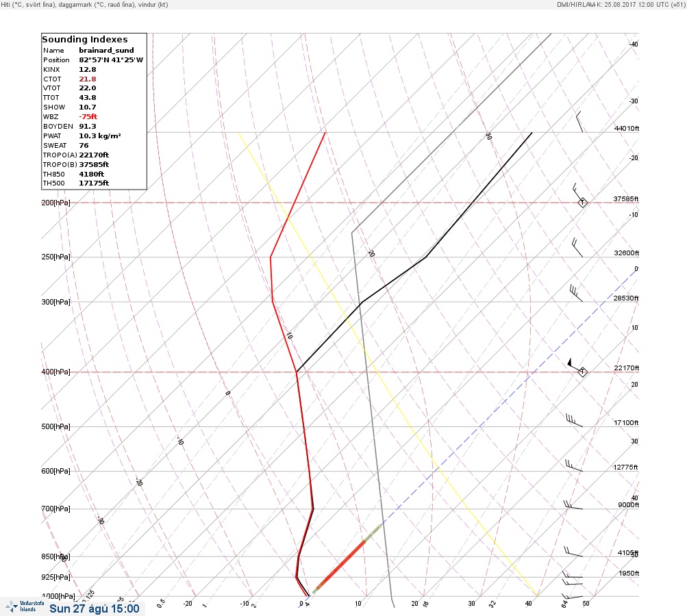Click the SWEAT value 76
The width and height of the screenshot is (687, 616).
coord(84,145)
